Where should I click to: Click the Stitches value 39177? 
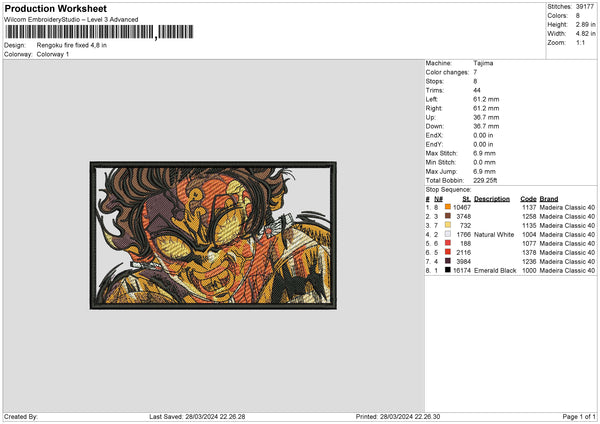pos(585,7)
